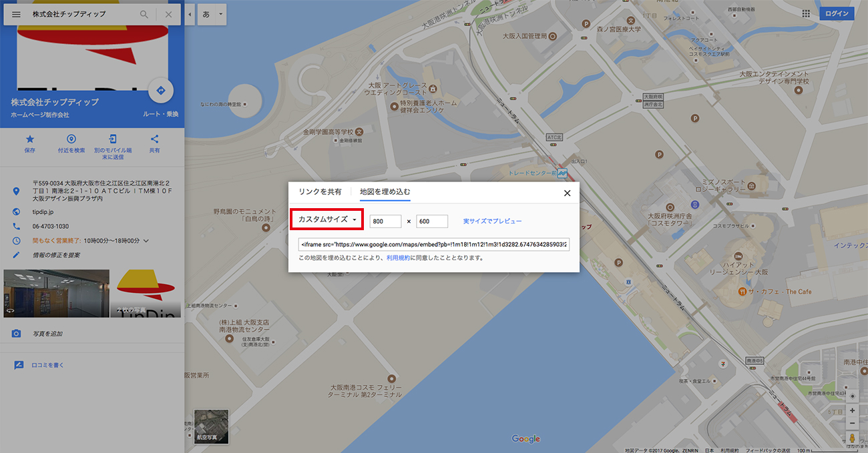
Task: Click ハイアット リージェンシー 大阪 marker
Action: (739, 257)
